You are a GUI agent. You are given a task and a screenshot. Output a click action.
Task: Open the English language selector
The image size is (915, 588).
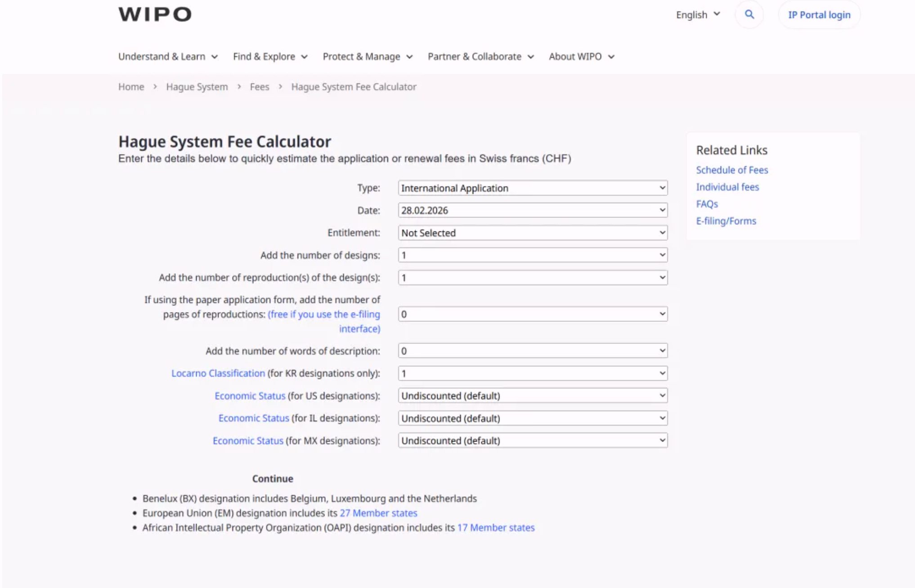698,15
